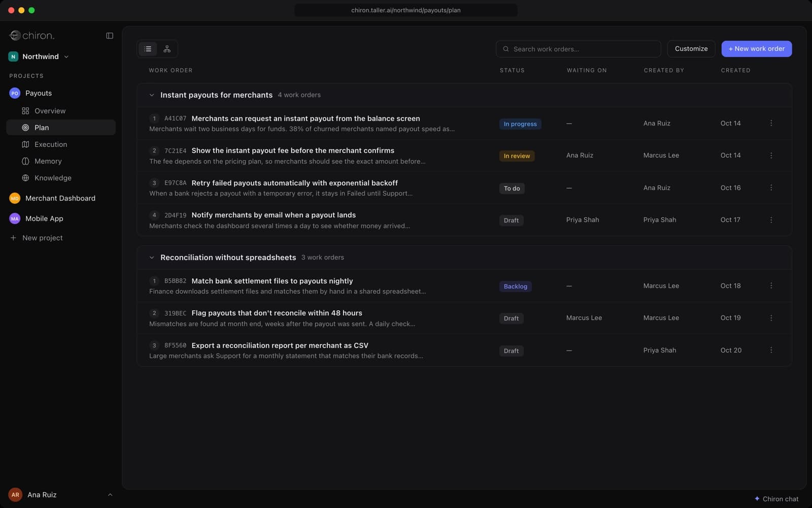Click the browser address bar URL

406,10
